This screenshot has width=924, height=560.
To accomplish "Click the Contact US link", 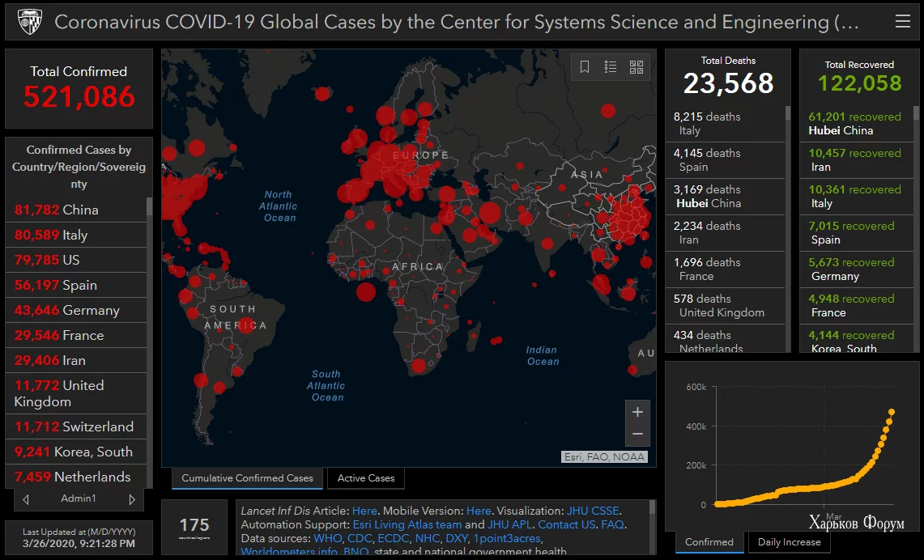I will 566,524.
